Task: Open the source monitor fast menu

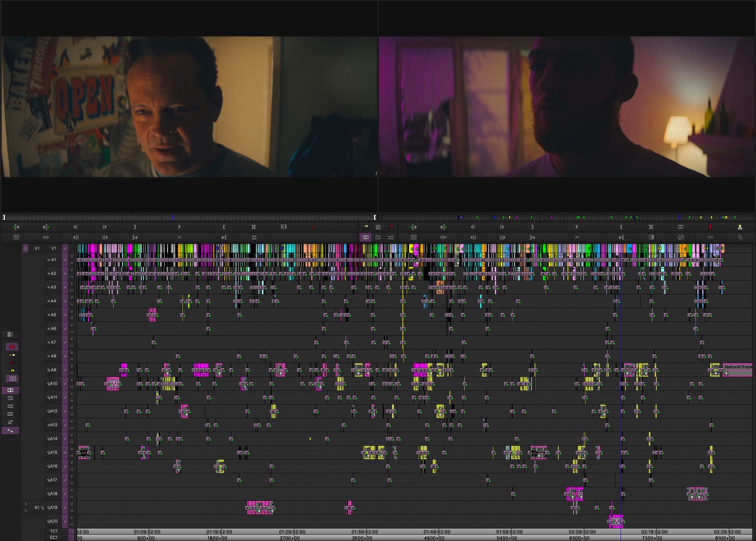Action: click(16, 237)
